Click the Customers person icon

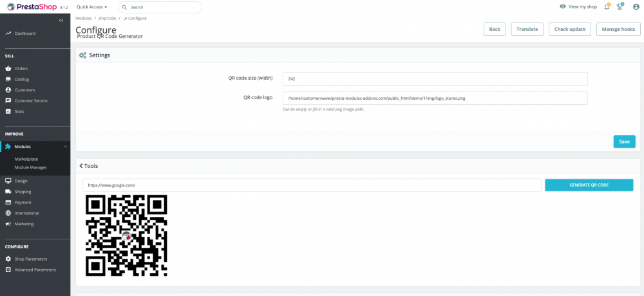[x=8, y=90]
